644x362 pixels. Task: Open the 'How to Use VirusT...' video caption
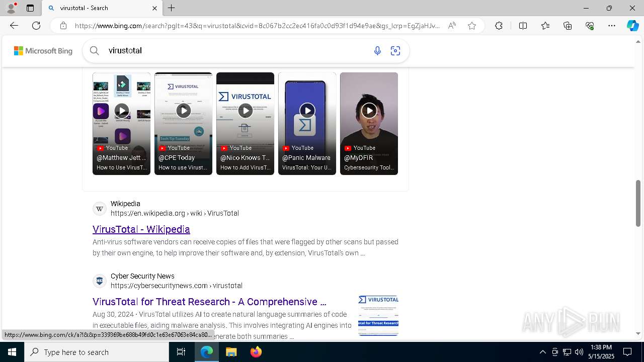(122, 167)
